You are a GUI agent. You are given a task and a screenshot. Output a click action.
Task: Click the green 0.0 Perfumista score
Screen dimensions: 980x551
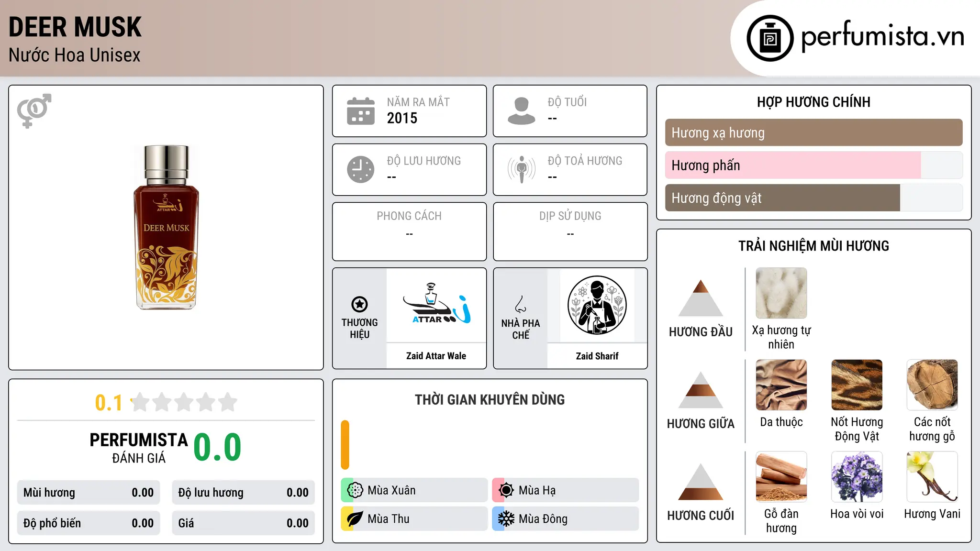click(x=217, y=447)
